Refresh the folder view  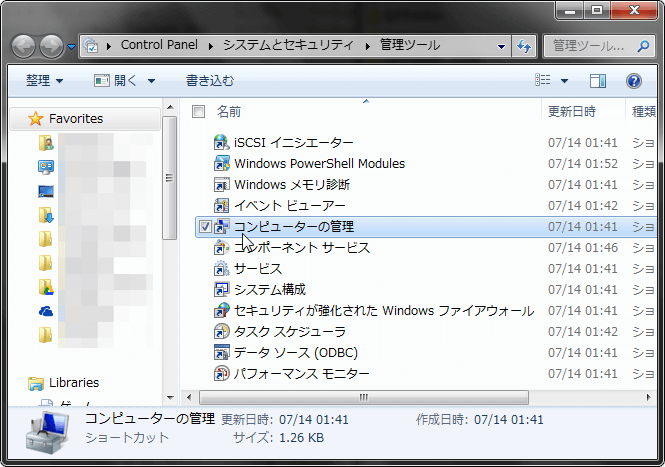point(524,46)
